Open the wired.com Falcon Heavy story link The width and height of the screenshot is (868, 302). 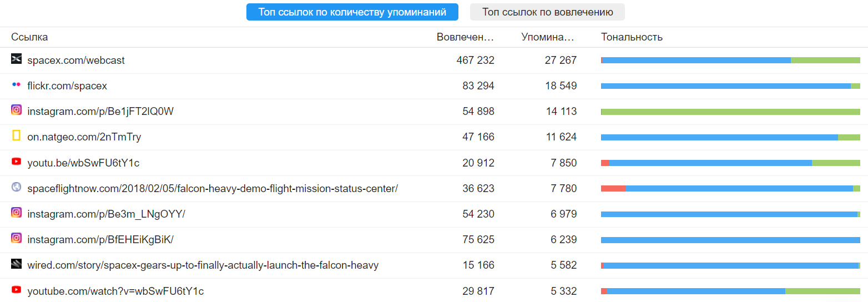203,265
